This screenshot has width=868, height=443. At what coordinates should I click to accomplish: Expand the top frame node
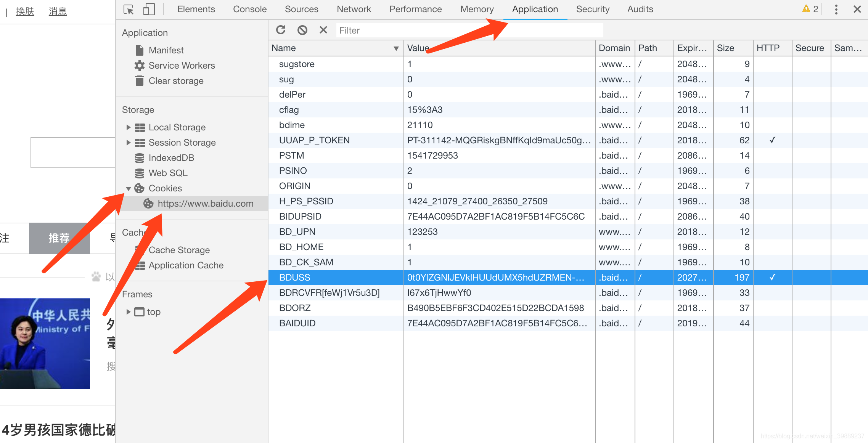(129, 312)
